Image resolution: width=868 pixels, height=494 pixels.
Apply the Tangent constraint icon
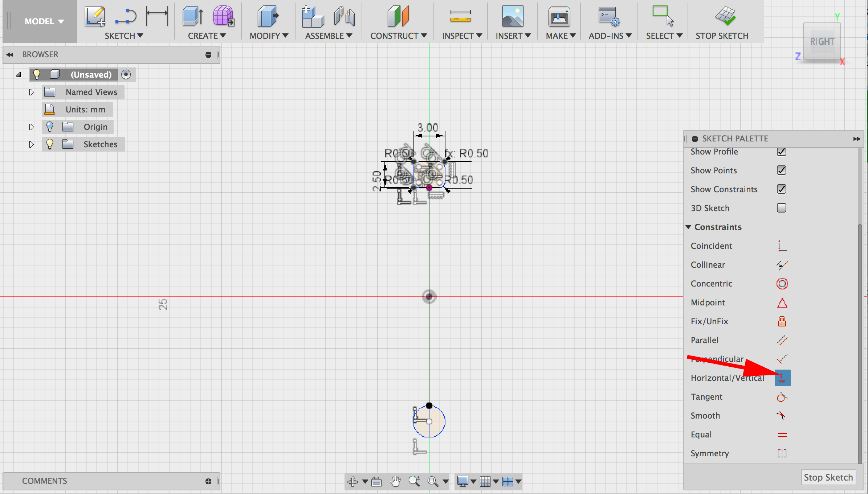click(x=782, y=397)
